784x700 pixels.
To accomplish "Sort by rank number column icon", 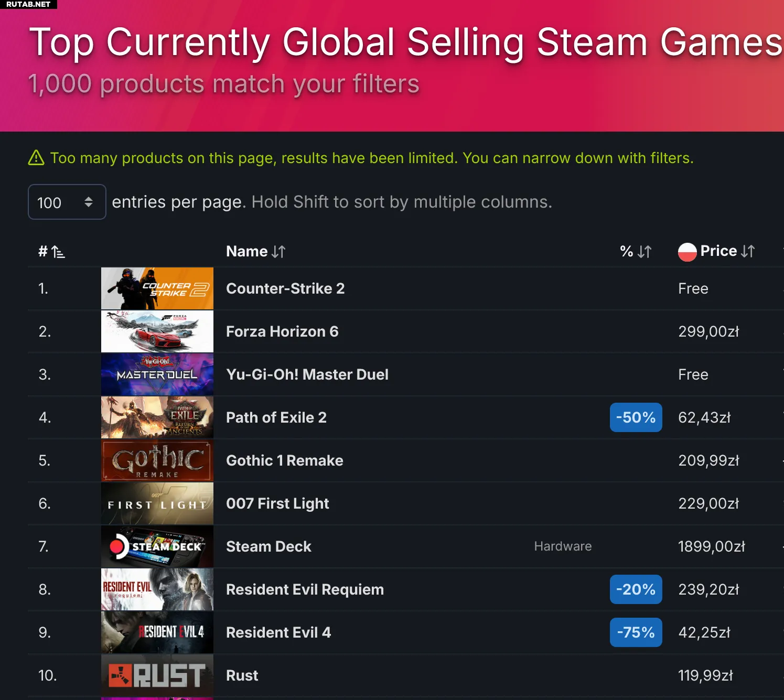I will point(58,252).
